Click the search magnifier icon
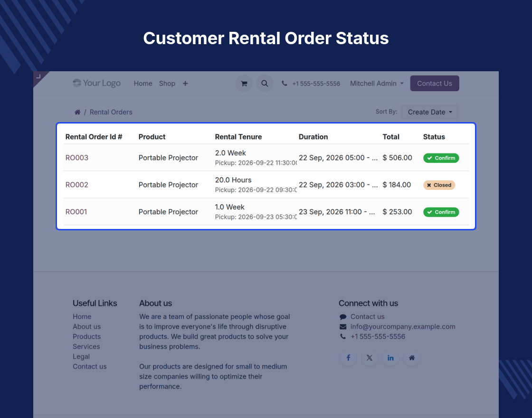The width and height of the screenshot is (532, 418). 265,84
